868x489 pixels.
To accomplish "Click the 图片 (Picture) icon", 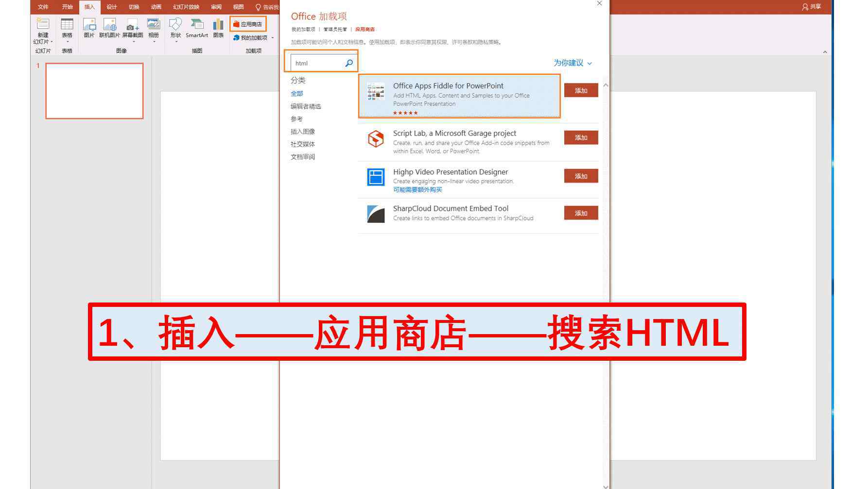I will [89, 24].
